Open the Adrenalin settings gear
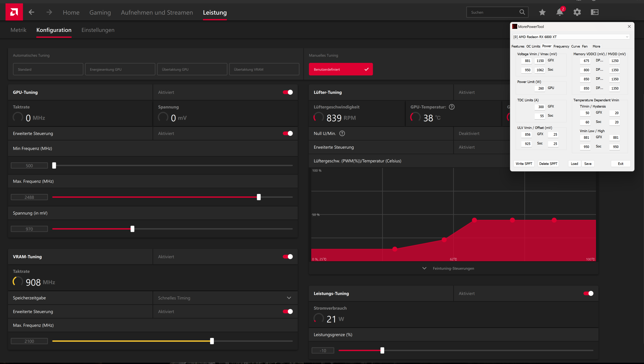The height and width of the screenshot is (364, 644). 577,12
